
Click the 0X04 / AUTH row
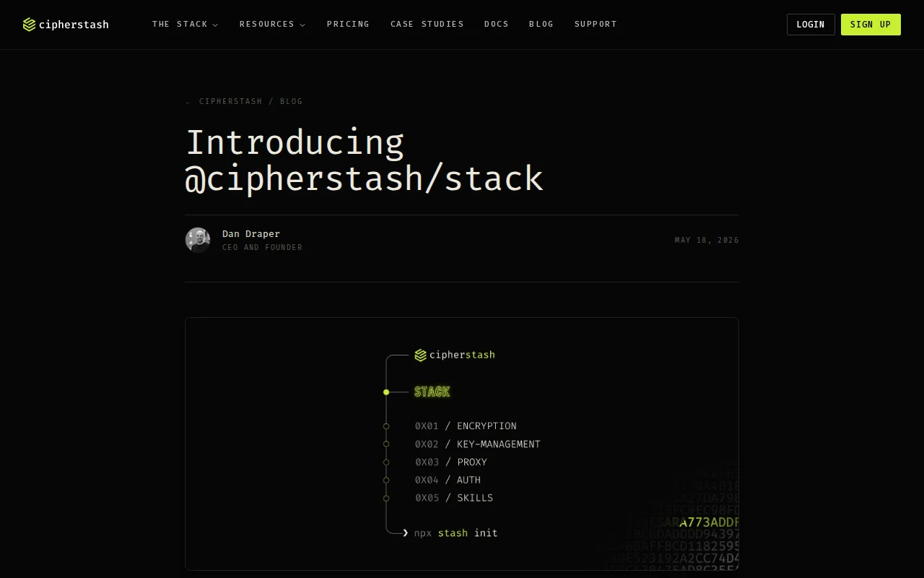(x=448, y=480)
